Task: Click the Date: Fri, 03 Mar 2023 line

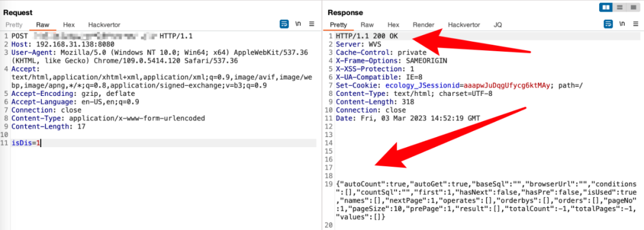Action: 407,119
